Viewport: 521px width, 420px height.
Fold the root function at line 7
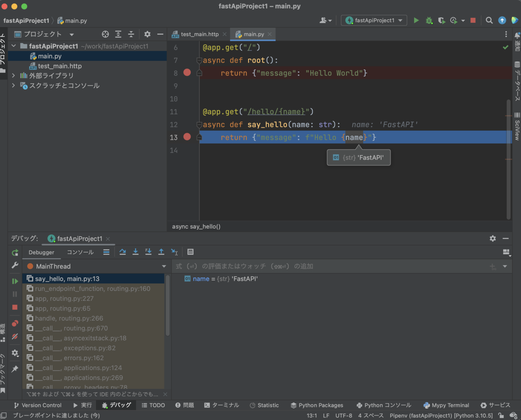pos(199,60)
